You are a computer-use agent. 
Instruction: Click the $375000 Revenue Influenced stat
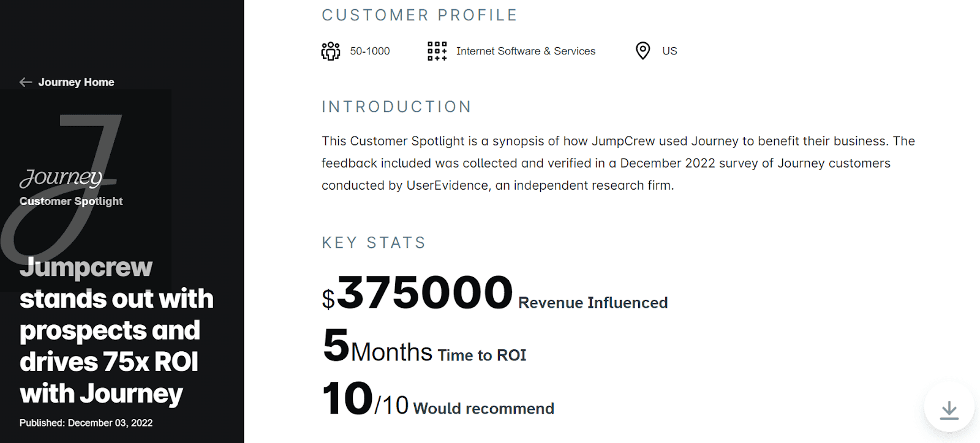tap(494, 294)
